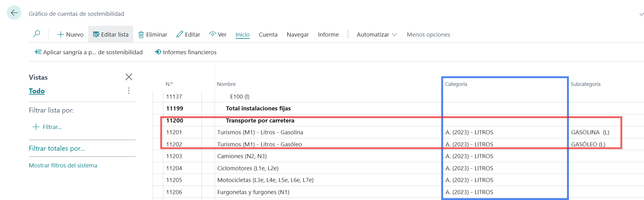Open the Todo view options menu
Screen dimensions: 644x200
[x=129, y=91]
